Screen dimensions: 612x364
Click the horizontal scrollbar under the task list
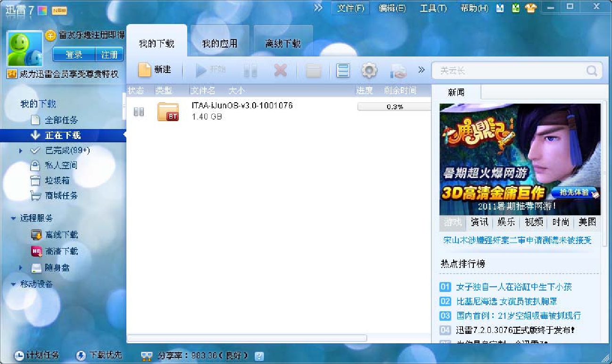point(247,338)
